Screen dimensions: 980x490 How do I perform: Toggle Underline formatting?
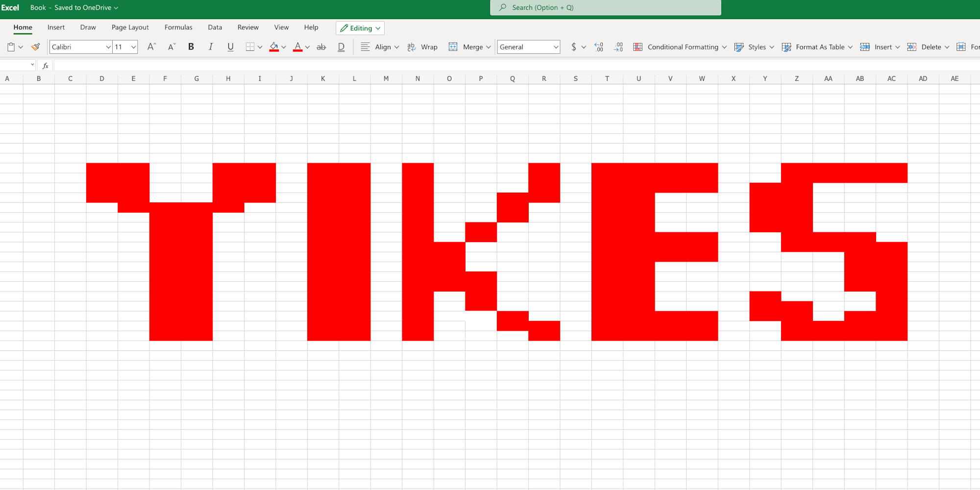tap(230, 47)
